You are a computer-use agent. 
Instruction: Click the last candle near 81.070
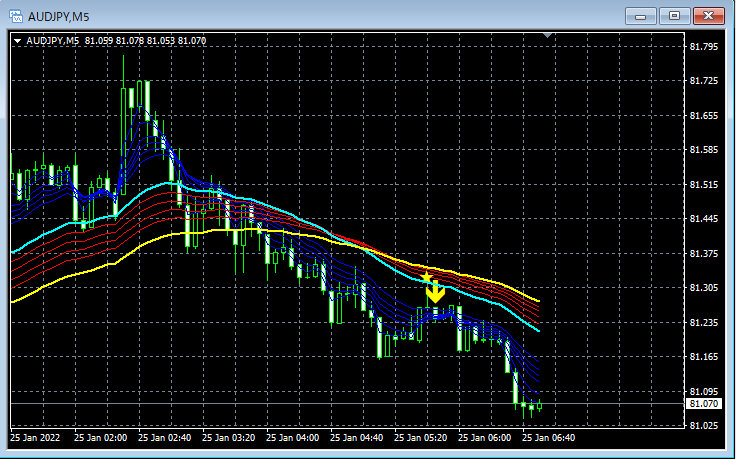tap(540, 406)
